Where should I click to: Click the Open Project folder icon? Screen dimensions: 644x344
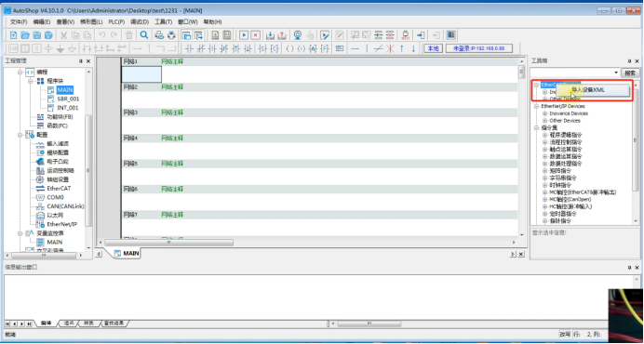25,35
